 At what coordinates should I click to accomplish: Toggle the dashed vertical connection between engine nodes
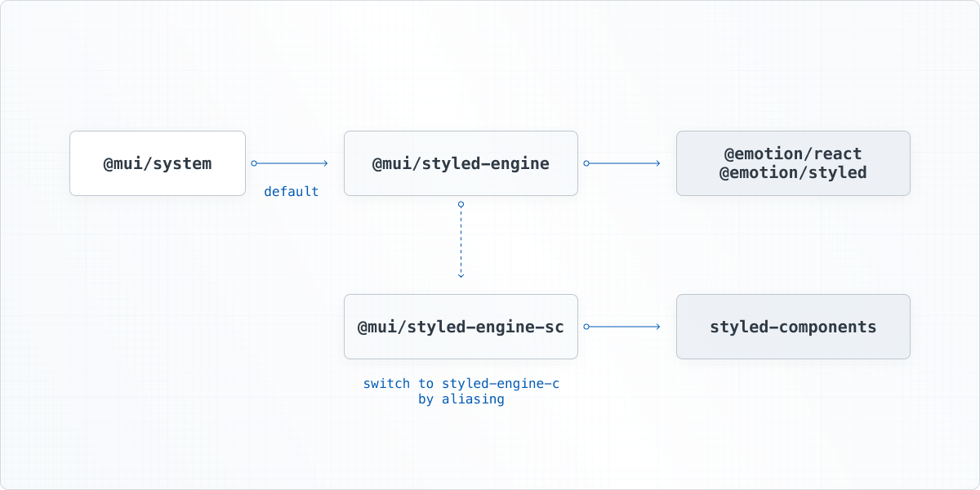(461, 241)
